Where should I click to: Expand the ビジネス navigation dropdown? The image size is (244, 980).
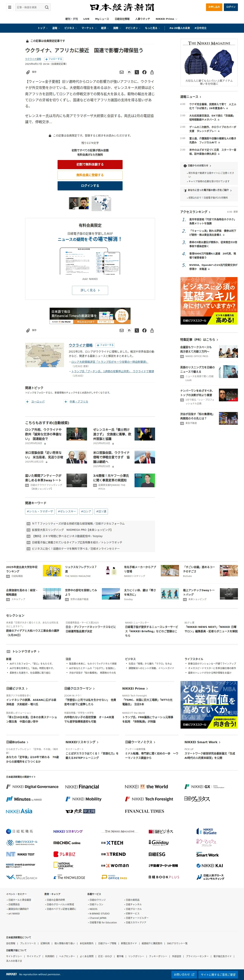tap(71, 28)
